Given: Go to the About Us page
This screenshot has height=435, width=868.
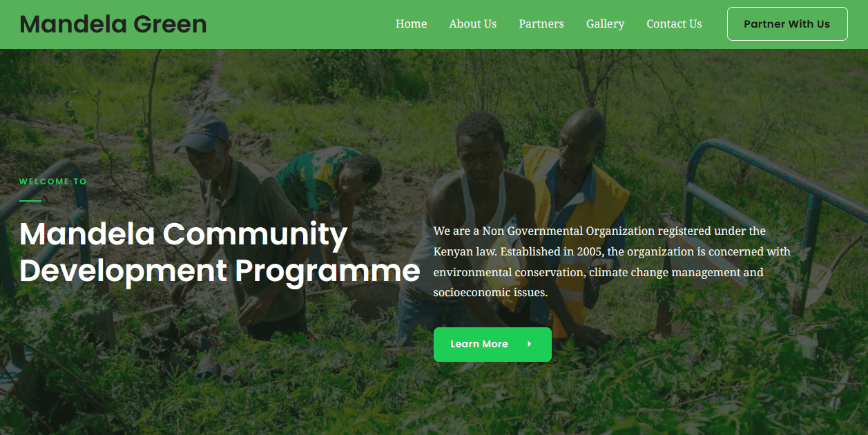Looking at the screenshot, I should pos(473,23).
